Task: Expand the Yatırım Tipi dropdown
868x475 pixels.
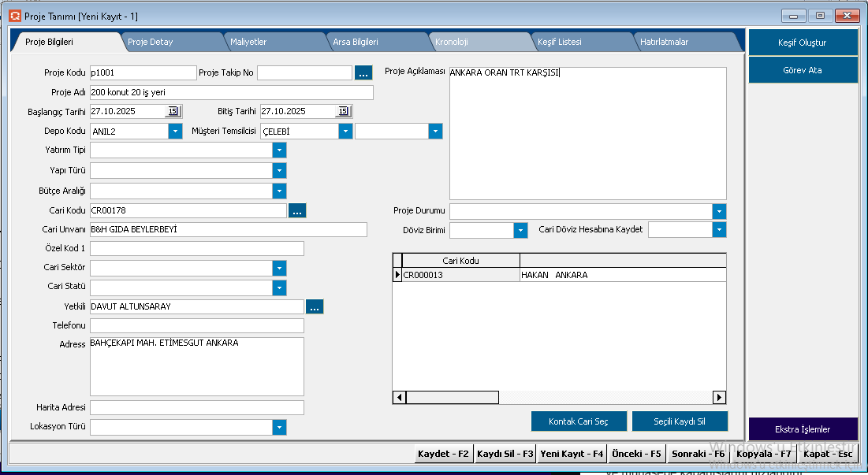Action: click(279, 150)
